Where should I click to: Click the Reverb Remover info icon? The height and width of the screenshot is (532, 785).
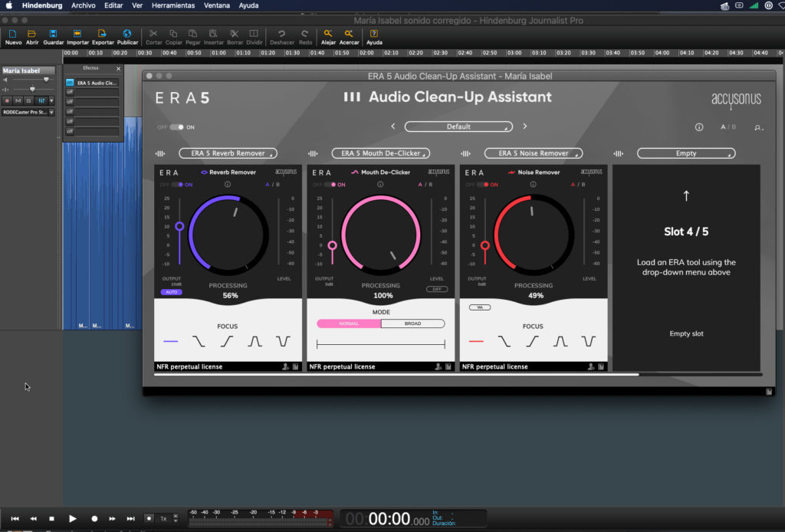(x=227, y=184)
